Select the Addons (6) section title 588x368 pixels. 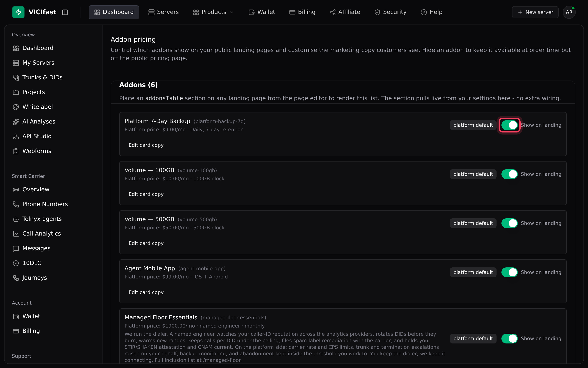point(138,85)
